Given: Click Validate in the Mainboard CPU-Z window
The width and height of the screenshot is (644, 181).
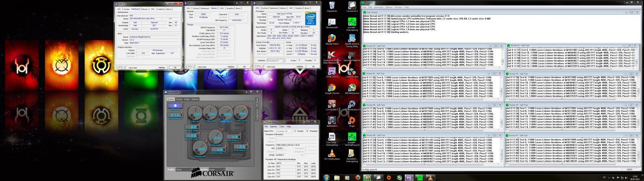Looking at the screenshot, I should pyautogui.click(x=162, y=67).
